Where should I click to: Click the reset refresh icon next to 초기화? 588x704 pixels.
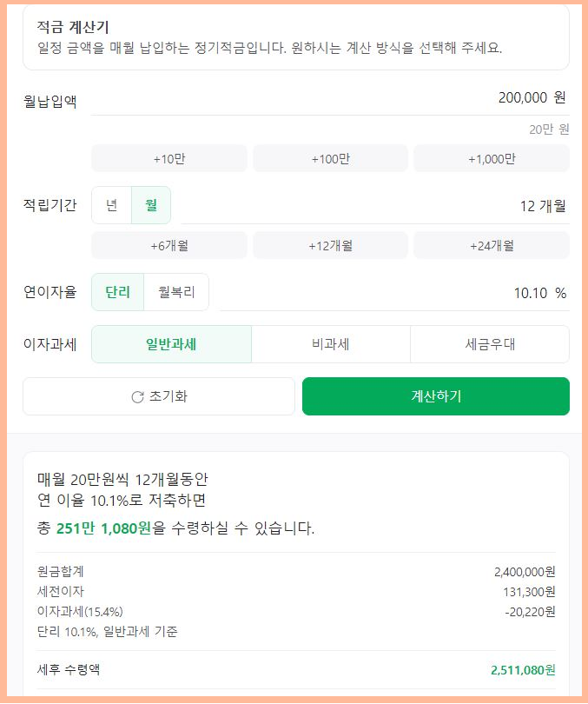[x=137, y=396]
